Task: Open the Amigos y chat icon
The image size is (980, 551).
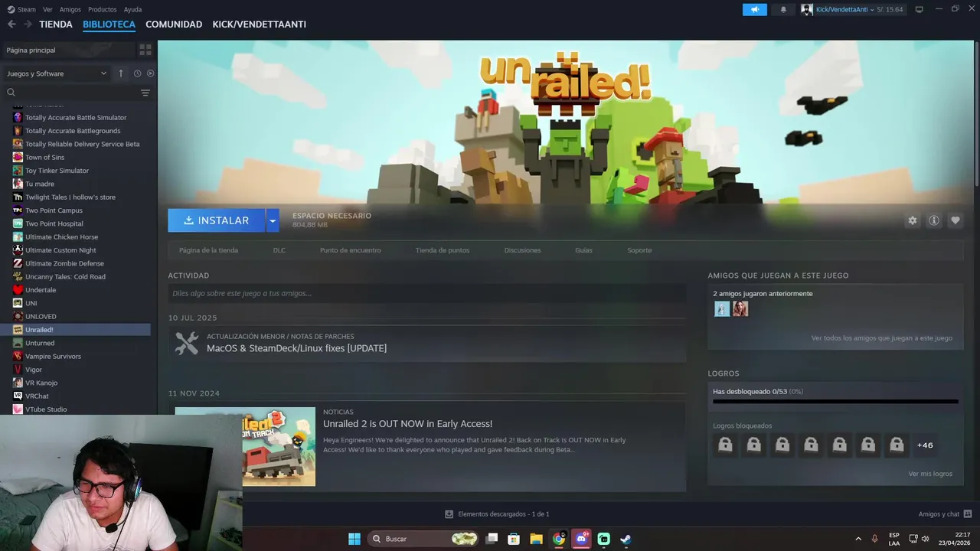Action: pyautogui.click(x=968, y=514)
